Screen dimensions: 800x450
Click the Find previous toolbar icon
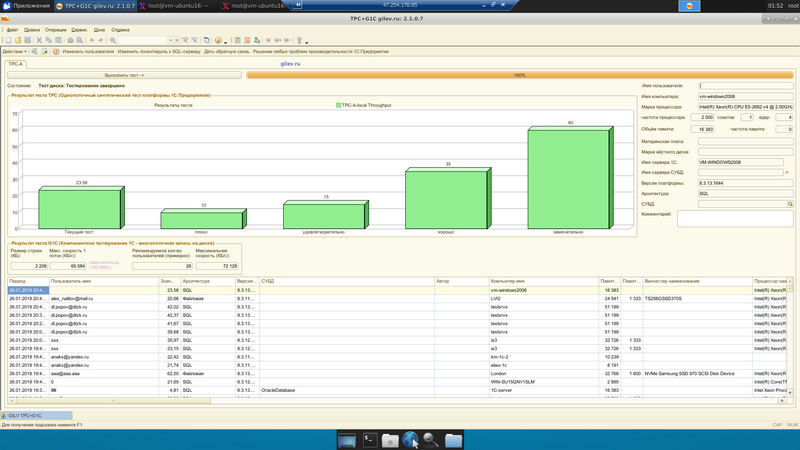click(194, 40)
